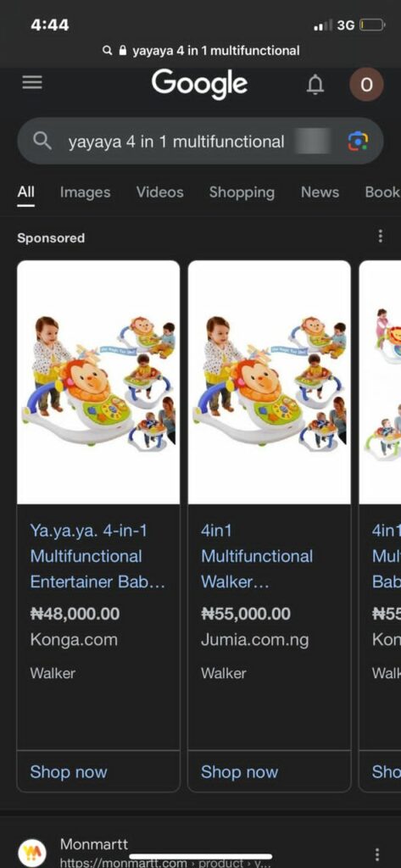
Task: Open the account avatar labeled O
Action: point(366,84)
